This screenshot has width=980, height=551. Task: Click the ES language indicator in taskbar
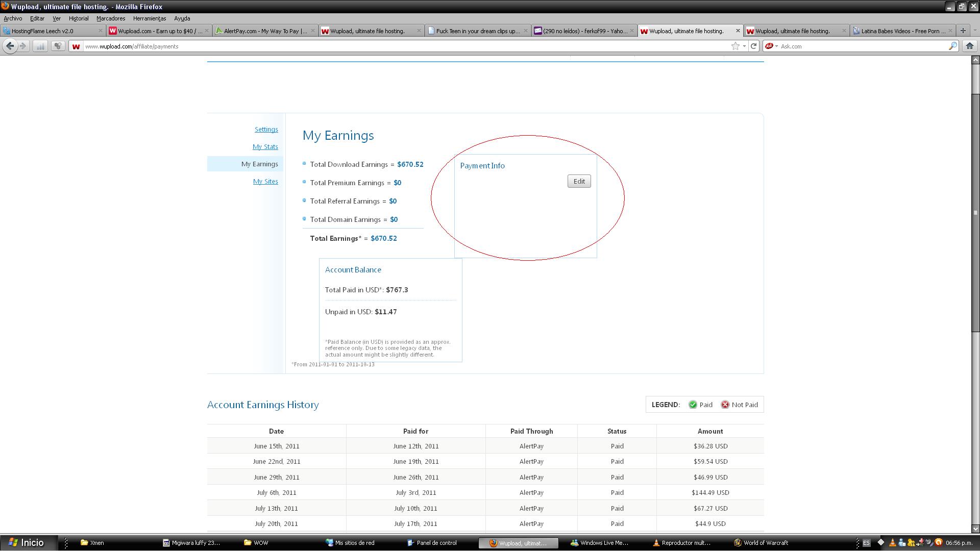point(866,543)
